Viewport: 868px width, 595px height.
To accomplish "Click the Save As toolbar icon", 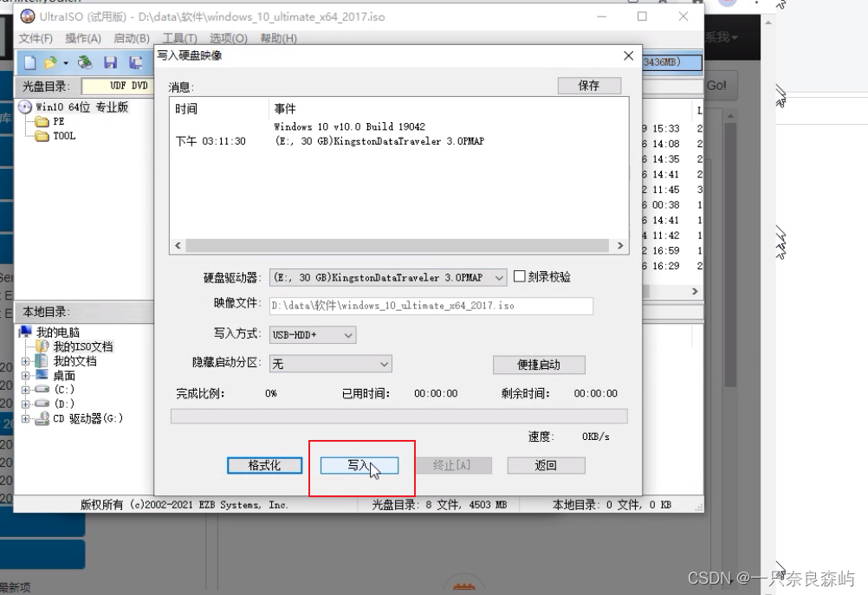I will (x=135, y=62).
